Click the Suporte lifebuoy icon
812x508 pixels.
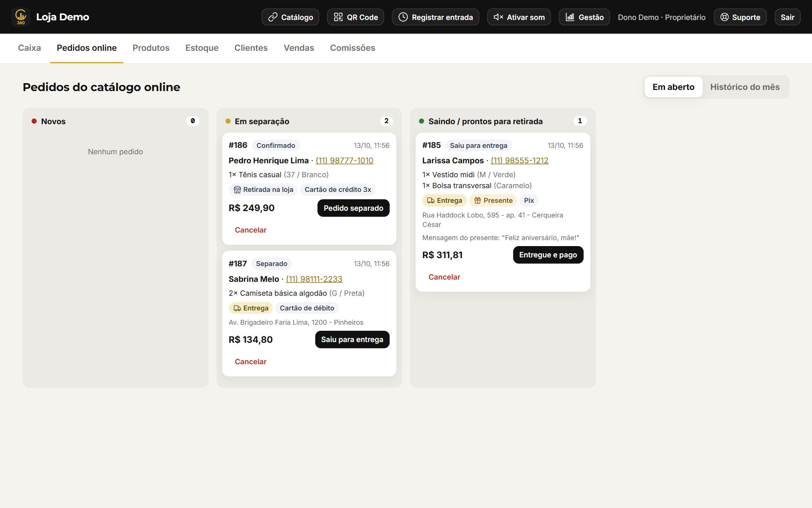tap(724, 17)
